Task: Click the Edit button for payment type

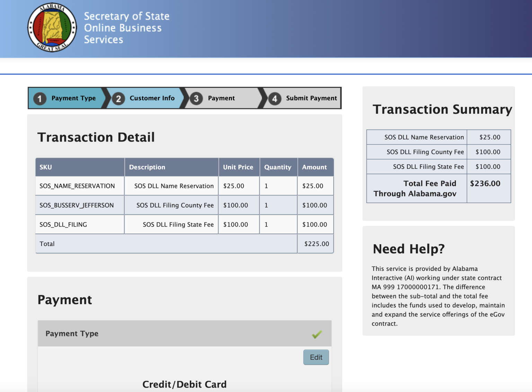Action: (316, 357)
